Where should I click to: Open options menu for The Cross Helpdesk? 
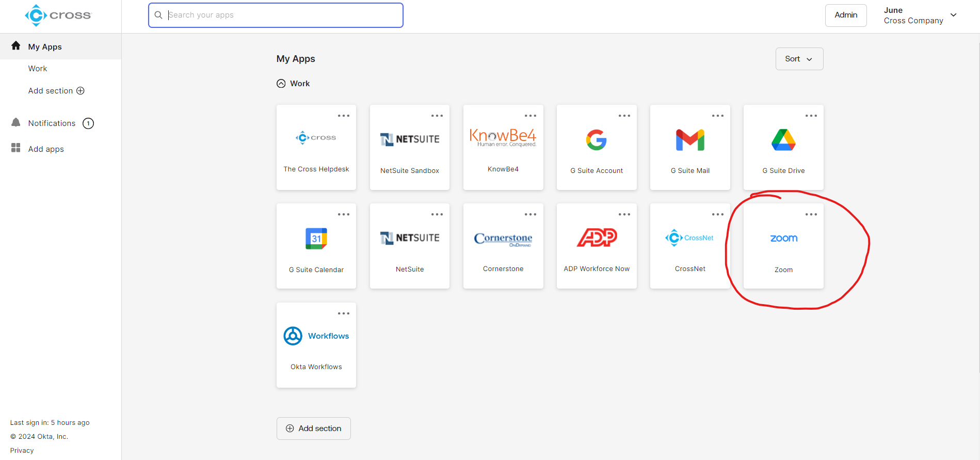point(344,116)
